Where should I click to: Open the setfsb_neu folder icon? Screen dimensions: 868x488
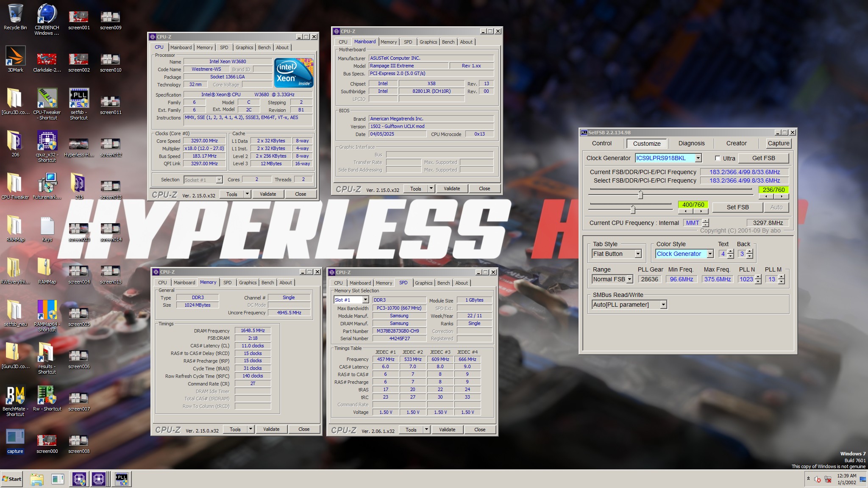click(x=15, y=313)
